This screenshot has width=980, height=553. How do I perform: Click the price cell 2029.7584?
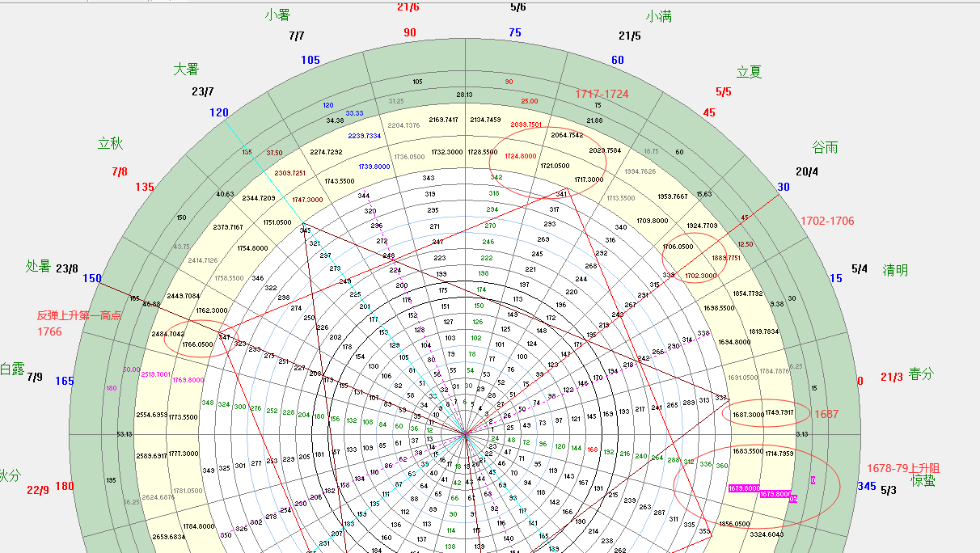(x=605, y=150)
